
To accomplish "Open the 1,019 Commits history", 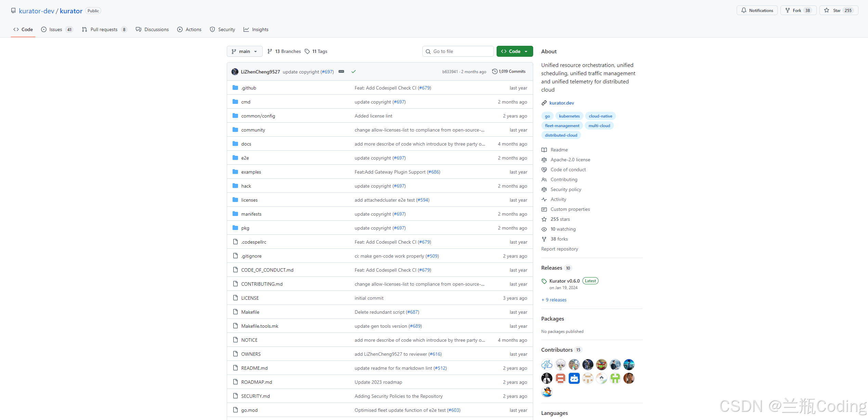I will pyautogui.click(x=509, y=71).
